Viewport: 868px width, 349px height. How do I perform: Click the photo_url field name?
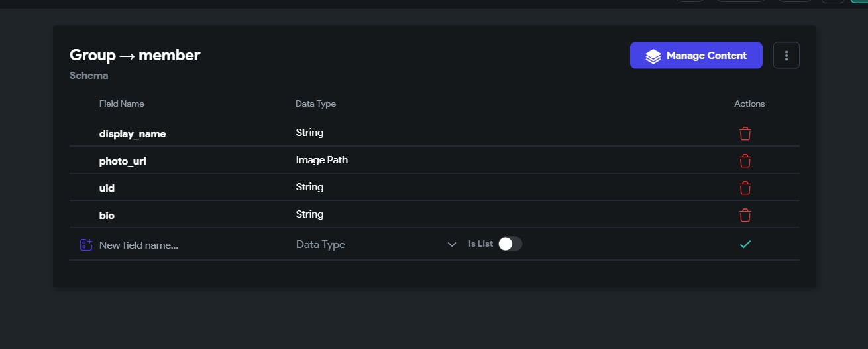[x=123, y=161]
